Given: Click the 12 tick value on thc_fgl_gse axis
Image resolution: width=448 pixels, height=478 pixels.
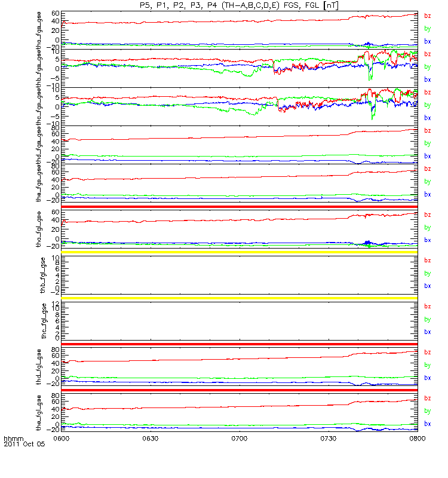Looking at the screenshot, I should point(56,304).
